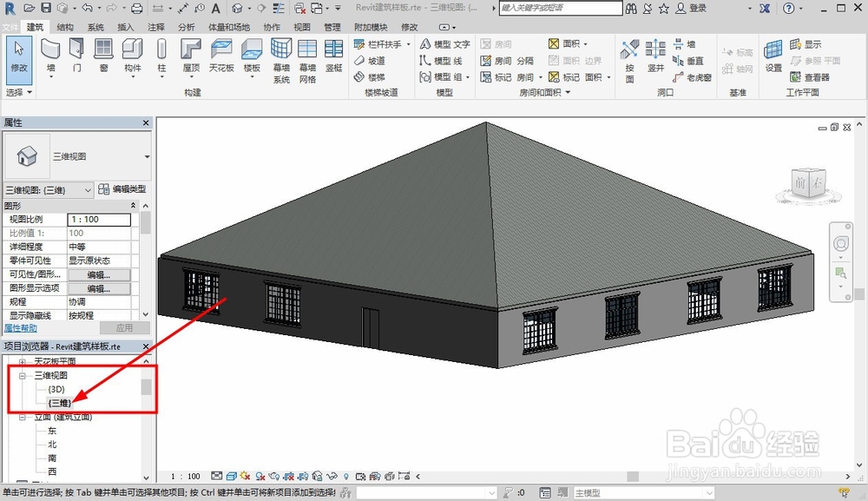Select the 楼板 (Floor) tool

[252, 57]
